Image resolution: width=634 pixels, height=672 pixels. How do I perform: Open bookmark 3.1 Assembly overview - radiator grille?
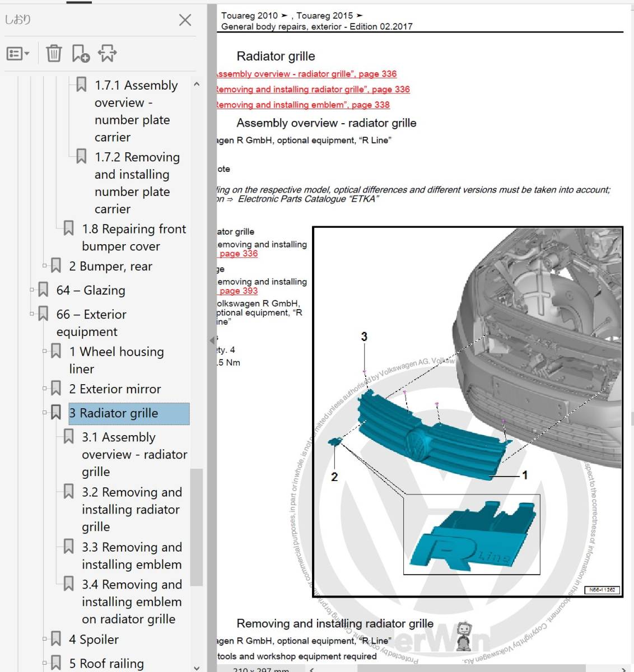coord(134,454)
